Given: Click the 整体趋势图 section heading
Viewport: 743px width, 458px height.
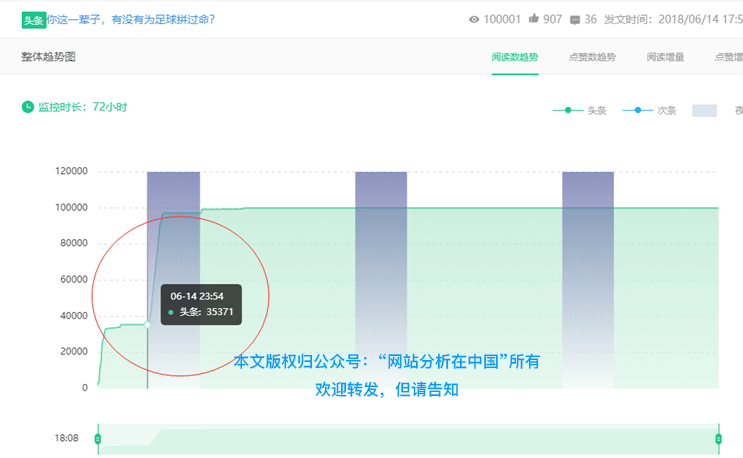Looking at the screenshot, I should tap(48, 57).
